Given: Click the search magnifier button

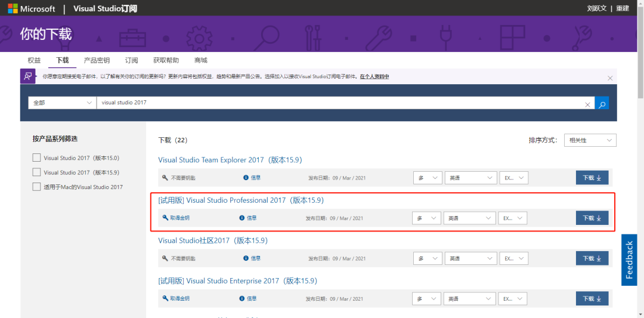Looking at the screenshot, I should coord(602,104).
